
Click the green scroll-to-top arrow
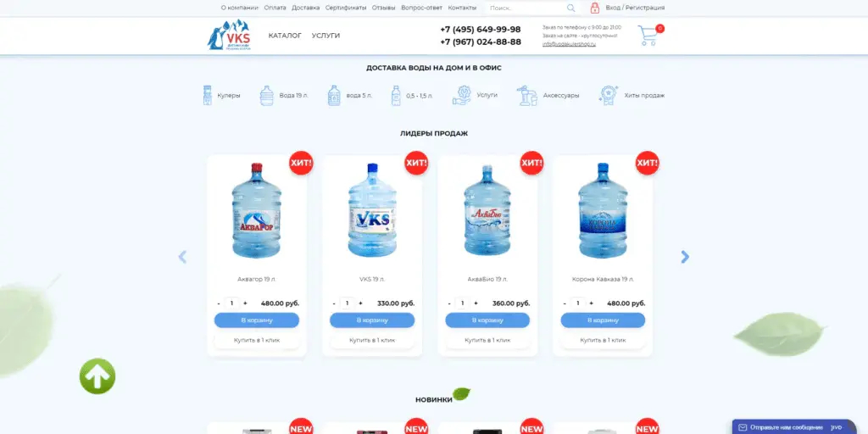pos(97,376)
